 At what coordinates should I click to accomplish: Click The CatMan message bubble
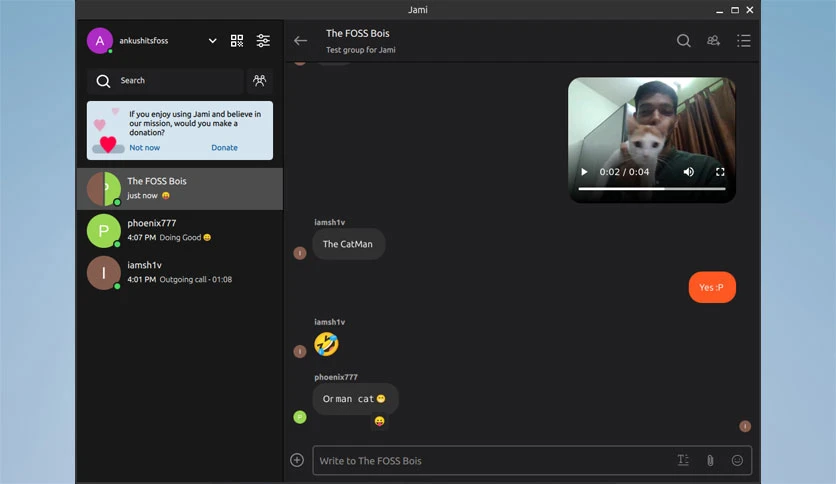pyautogui.click(x=348, y=244)
